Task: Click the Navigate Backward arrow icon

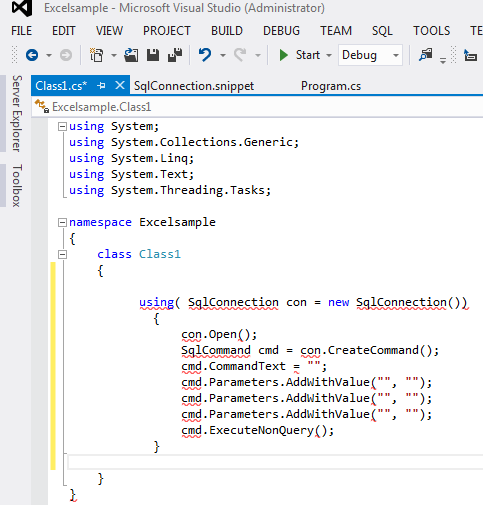Action: [x=32, y=55]
